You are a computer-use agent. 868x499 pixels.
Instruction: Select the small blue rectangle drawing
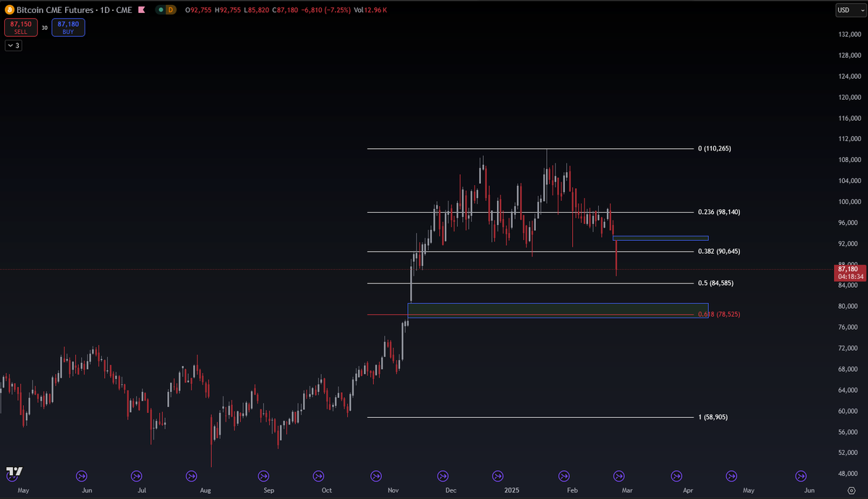pos(660,238)
